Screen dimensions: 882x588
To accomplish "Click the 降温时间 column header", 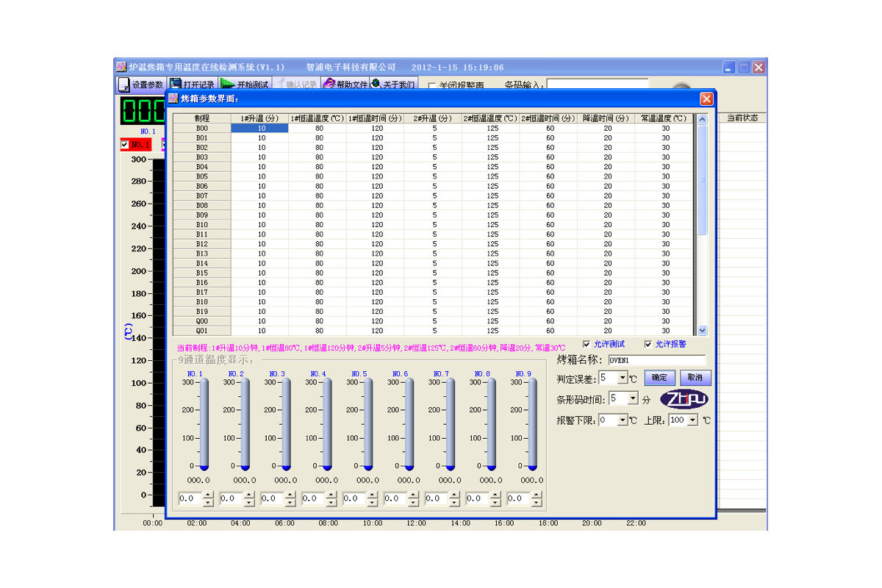I will coord(606,118).
